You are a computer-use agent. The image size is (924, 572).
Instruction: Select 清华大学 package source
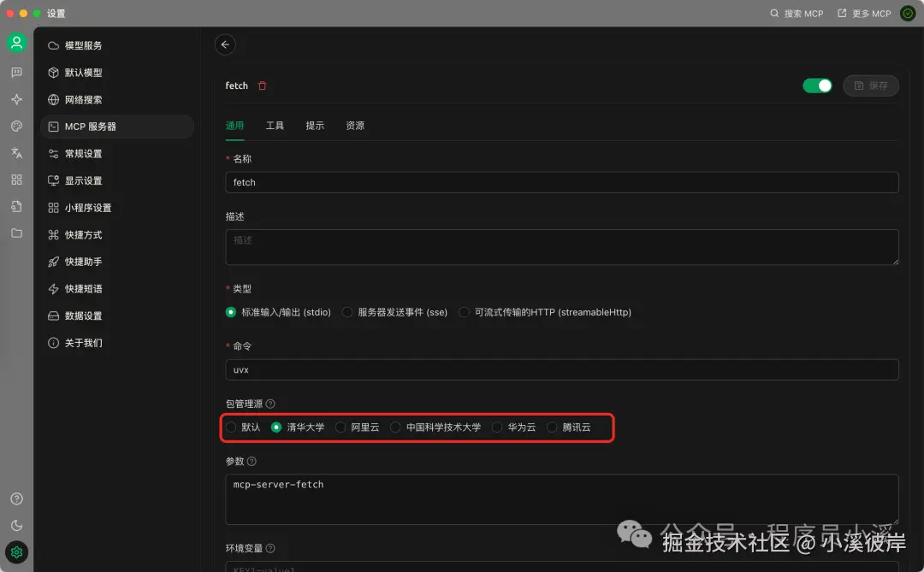[298, 428]
